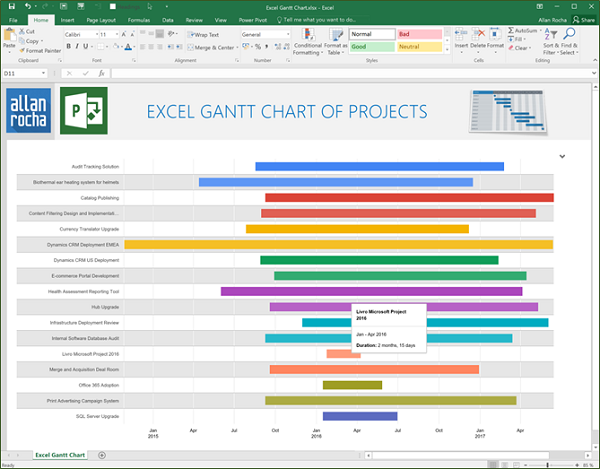Viewport: 600px width, 469px height.
Task: Select the Excel Gantt Chart sheet tab
Action: [60, 455]
